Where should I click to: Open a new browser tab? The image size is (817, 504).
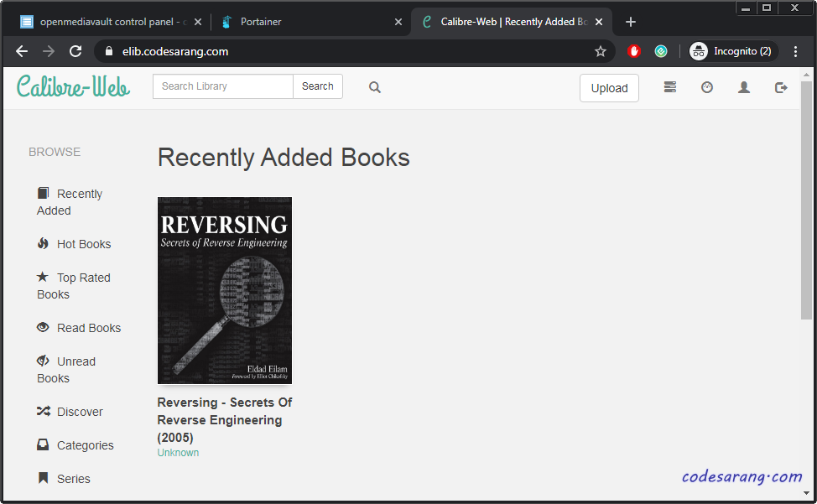(x=631, y=22)
